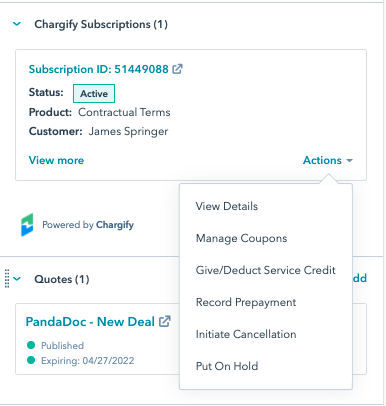Click the View more link
Viewport: 386px width, 406px height.
click(x=56, y=160)
